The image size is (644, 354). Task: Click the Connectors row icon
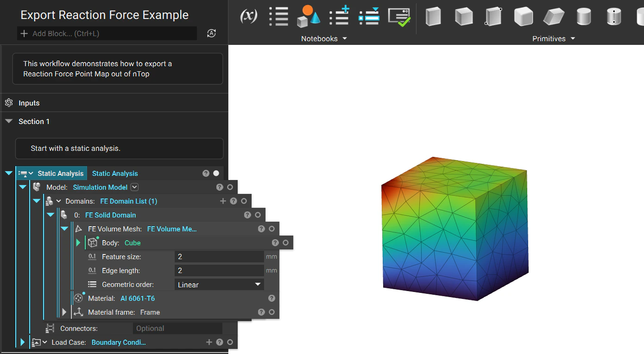50,328
